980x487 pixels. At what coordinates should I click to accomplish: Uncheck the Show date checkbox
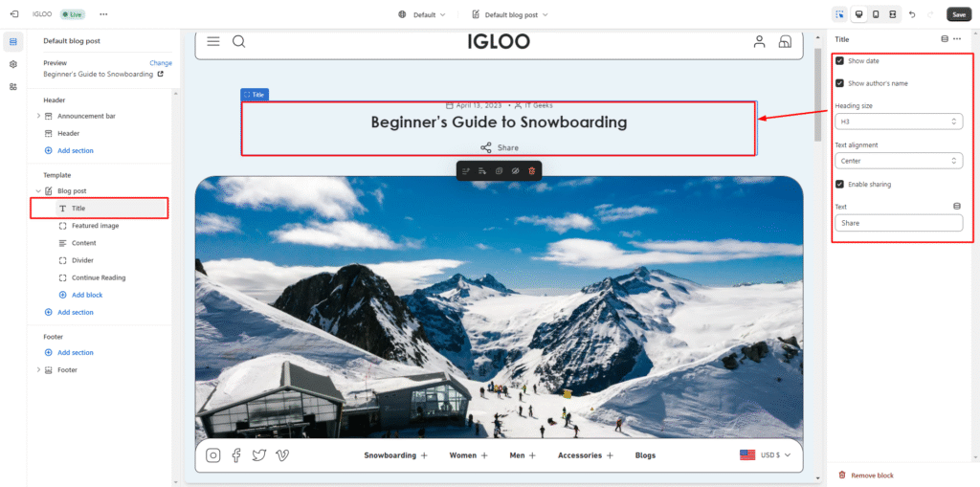[x=839, y=60]
